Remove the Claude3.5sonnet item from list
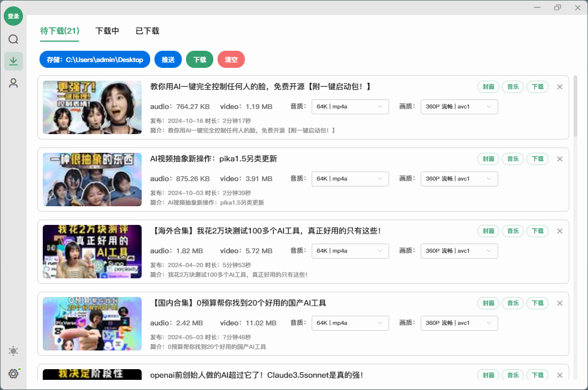588x390 pixels. (560, 375)
